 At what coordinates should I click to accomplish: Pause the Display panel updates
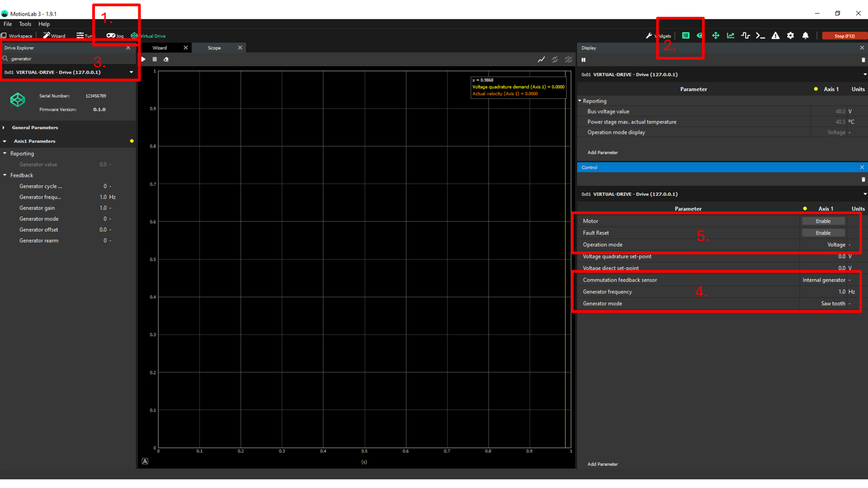point(584,60)
